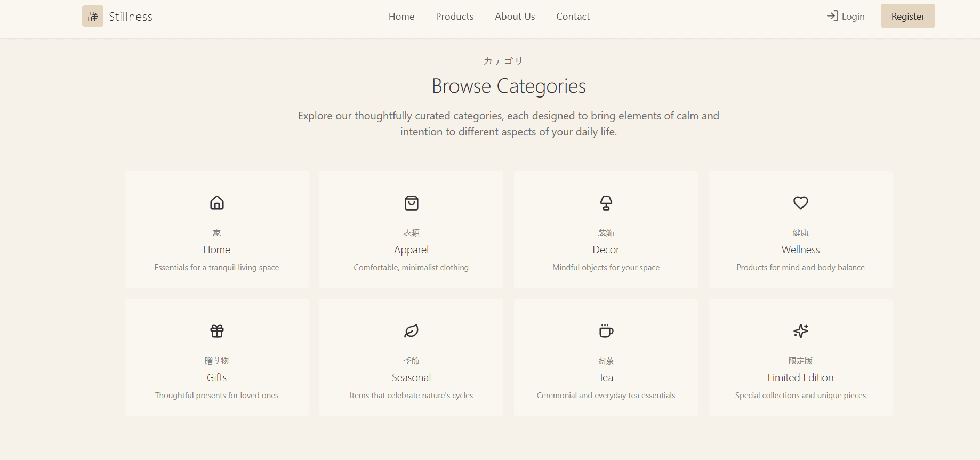Click the 健康 label on Wellness card

[x=801, y=233]
